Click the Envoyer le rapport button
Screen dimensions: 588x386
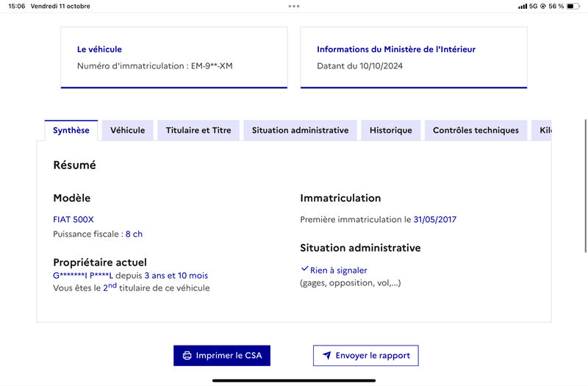pyautogui.click(x=365, y=356)
